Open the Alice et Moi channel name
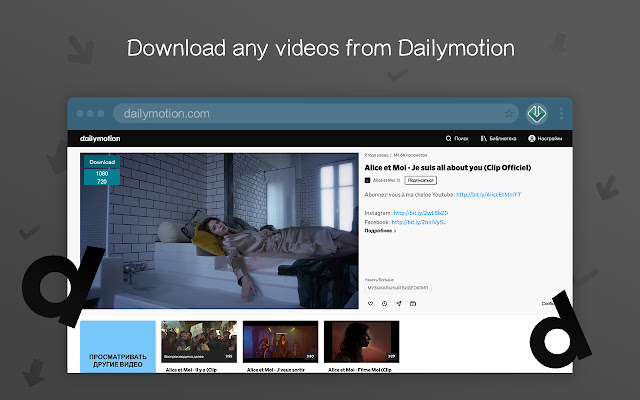 (x=384, y=180)
